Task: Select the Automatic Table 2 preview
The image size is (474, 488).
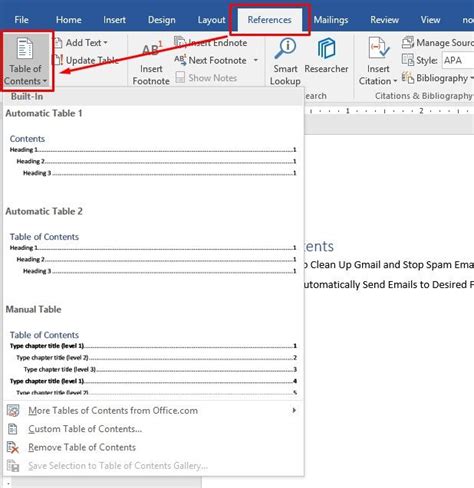Action: (x=153, y=246)
